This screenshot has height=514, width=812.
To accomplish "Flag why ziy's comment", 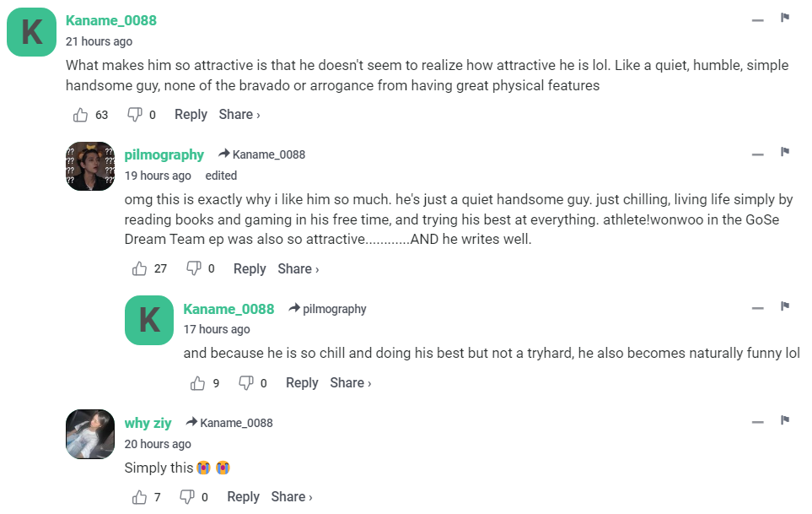I will click(x=785, y=420).
